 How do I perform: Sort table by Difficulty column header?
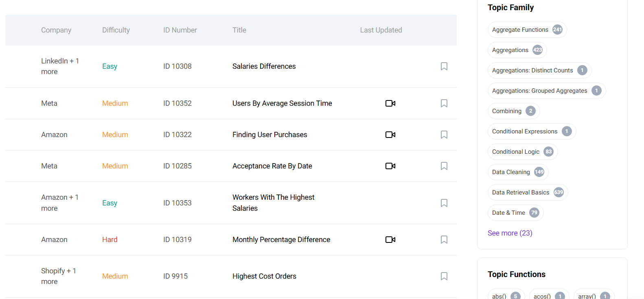coord(116,30)
